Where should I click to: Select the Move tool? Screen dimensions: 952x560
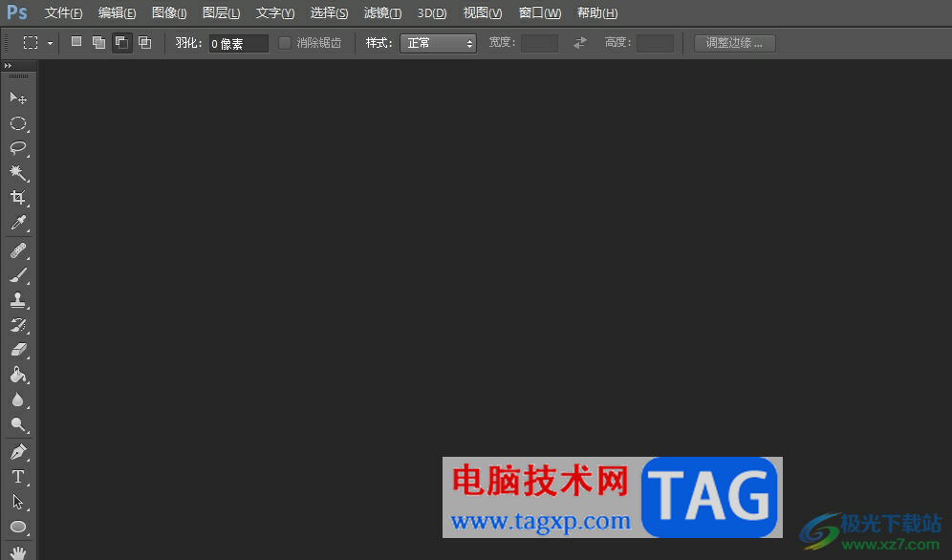(18, 97)
